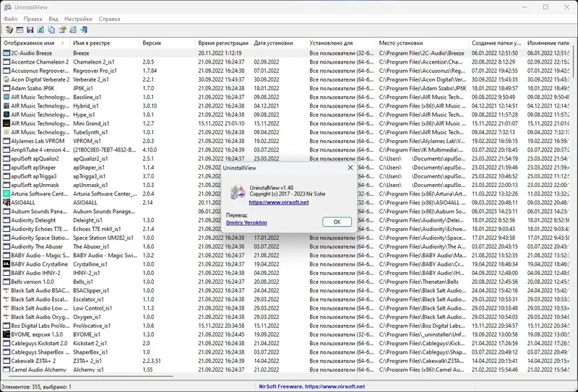Click the icon of AIR Music Hybrid_is1 row
The image size is (578, 392).
click(x=7, y=106)
